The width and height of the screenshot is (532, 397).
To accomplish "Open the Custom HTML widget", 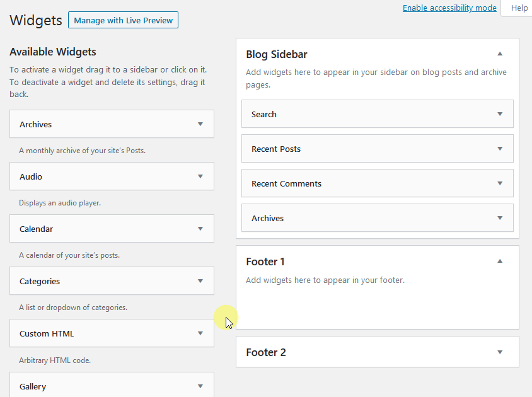I will point(200,333).
